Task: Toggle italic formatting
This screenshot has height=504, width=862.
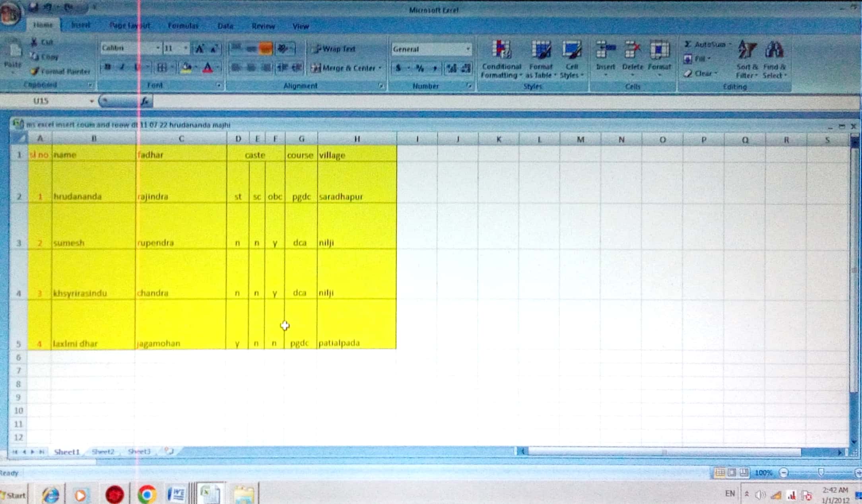Action: tap(122, 68)
